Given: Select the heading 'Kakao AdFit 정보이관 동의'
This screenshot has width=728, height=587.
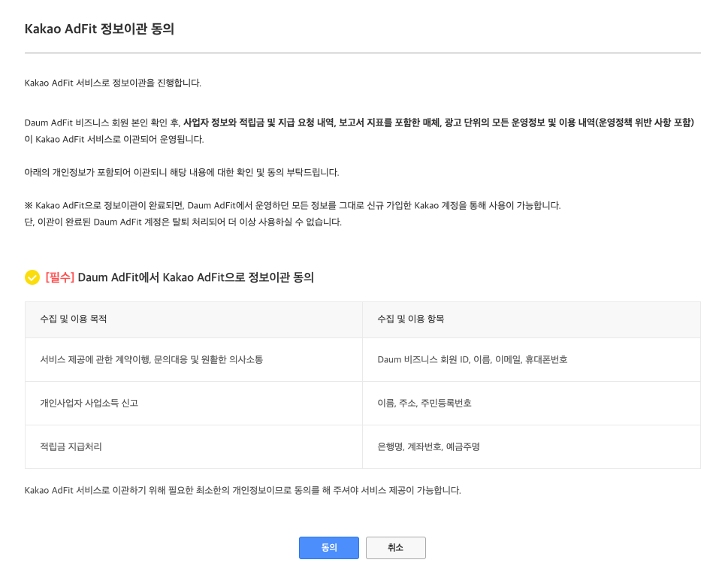Looking at the screenshot, I should 99,29.
